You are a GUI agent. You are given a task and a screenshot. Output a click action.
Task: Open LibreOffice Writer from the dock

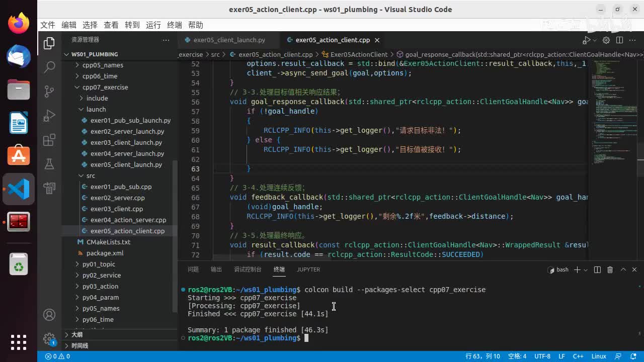tap(19, 123)
